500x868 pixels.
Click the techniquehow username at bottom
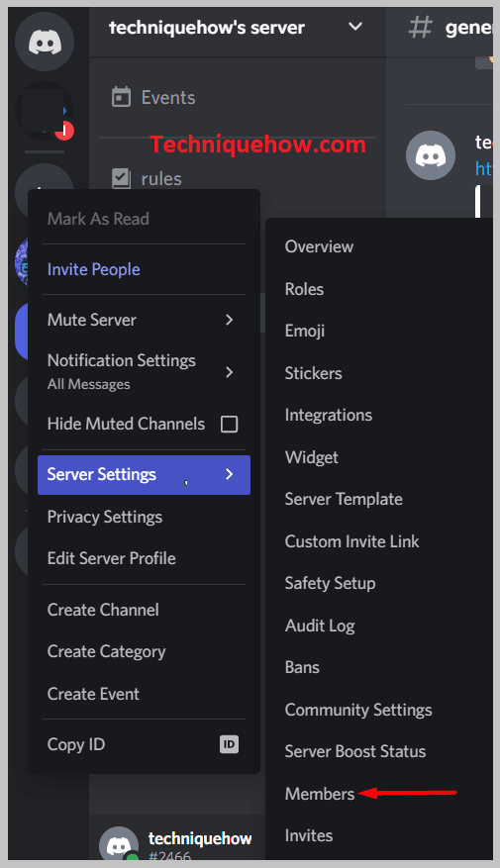click(x=200, y=839)
